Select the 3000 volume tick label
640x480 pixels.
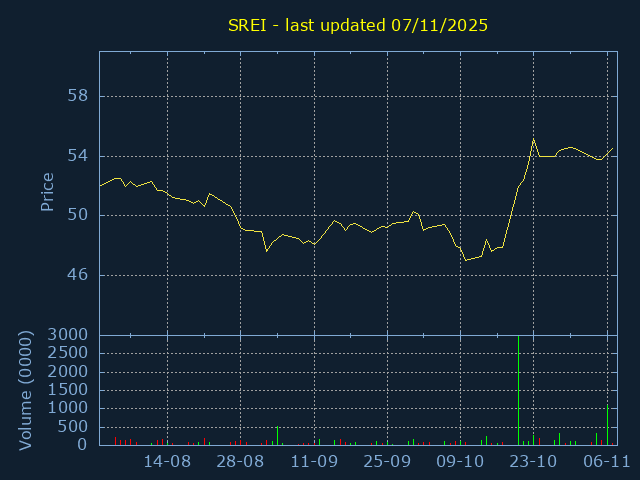point(70,335)
